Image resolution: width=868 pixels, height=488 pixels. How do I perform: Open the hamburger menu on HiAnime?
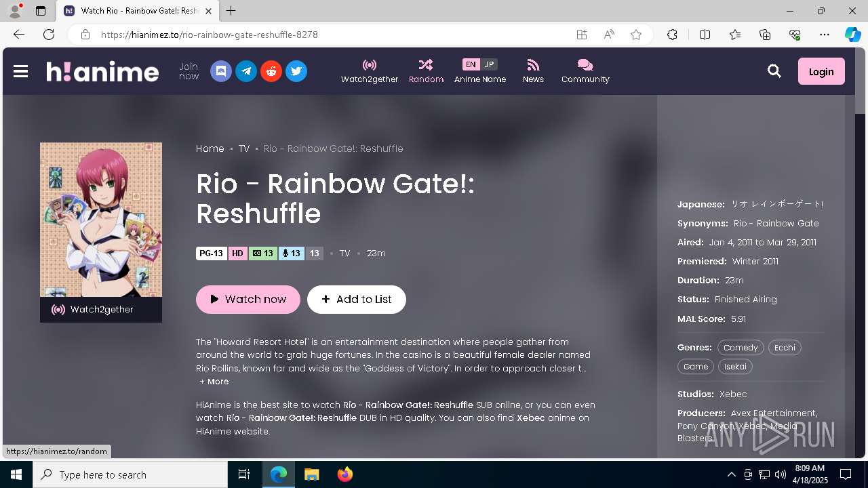20,71
